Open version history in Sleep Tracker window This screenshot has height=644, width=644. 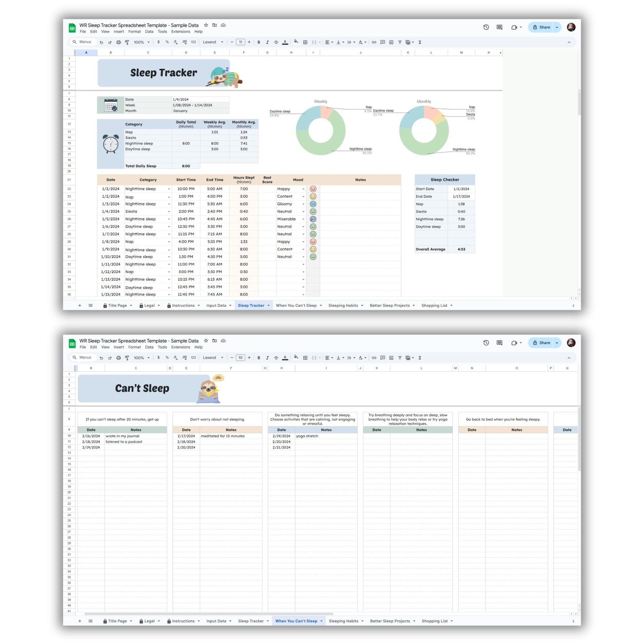click(486, 27)
